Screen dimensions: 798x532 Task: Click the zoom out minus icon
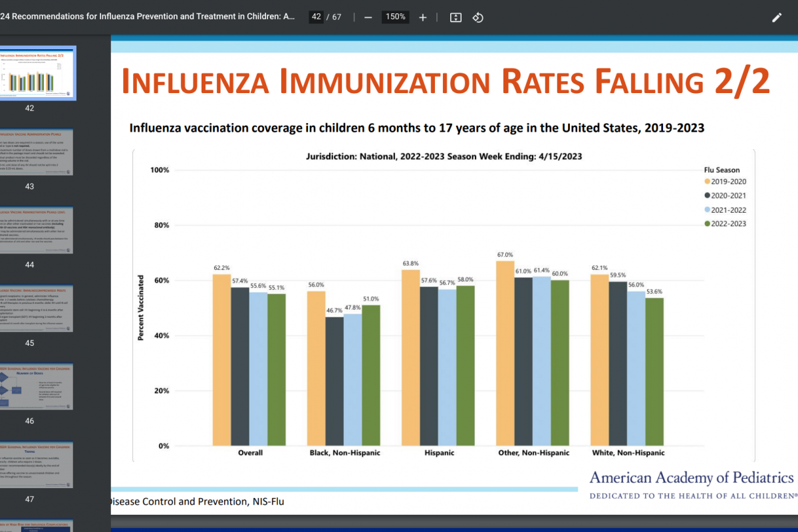pyautogui.click(x=368, y=17)
